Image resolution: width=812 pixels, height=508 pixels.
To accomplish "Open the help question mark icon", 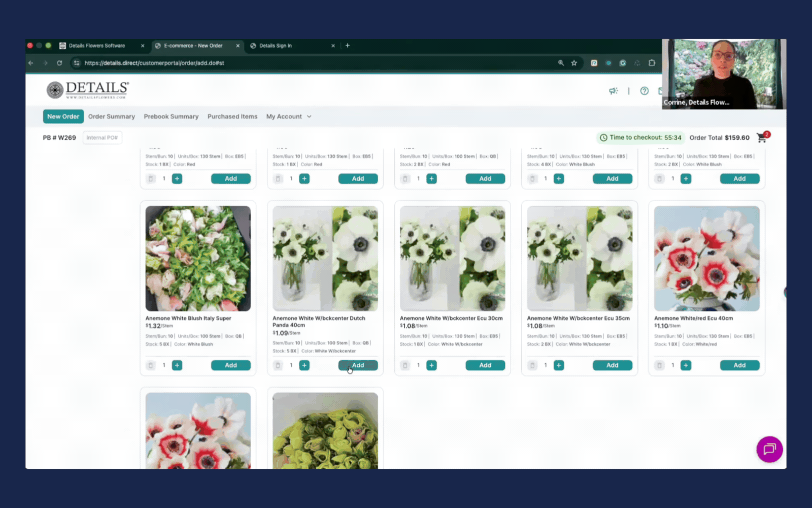I will 644,91.
